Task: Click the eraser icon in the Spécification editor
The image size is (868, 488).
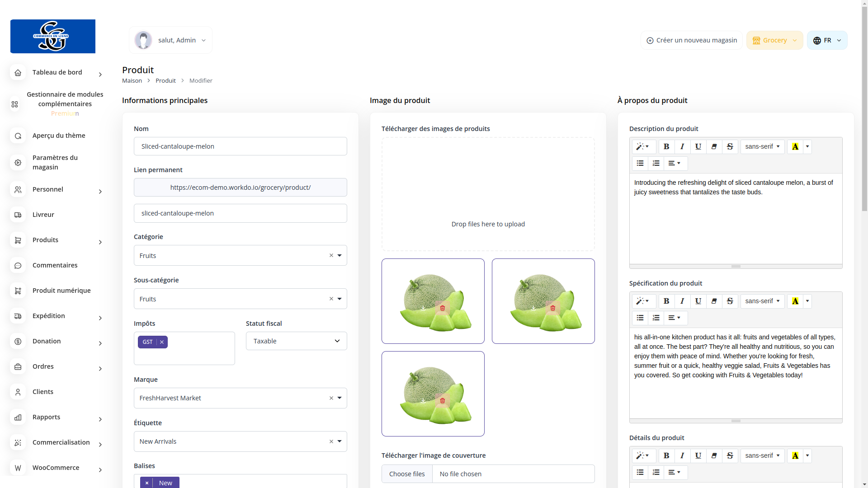Action: pyautogui.click(x=714, y=301)
